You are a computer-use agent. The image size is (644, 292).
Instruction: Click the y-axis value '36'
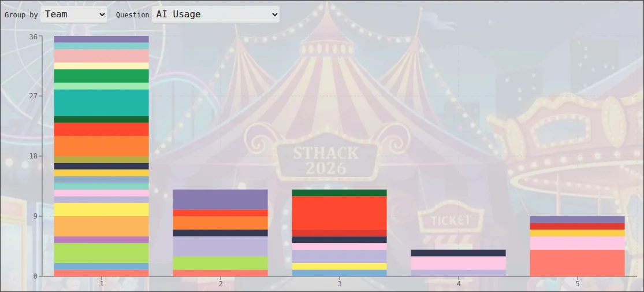tap(33, 36)
